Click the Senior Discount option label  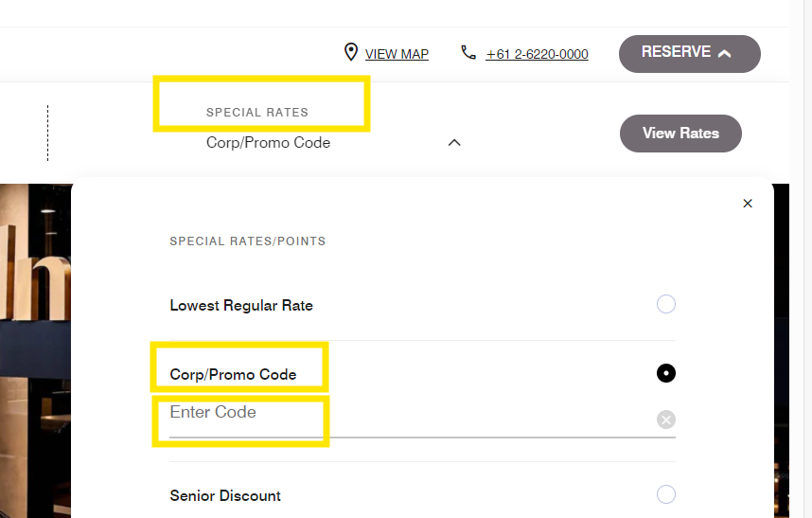(x=225, y=495)
